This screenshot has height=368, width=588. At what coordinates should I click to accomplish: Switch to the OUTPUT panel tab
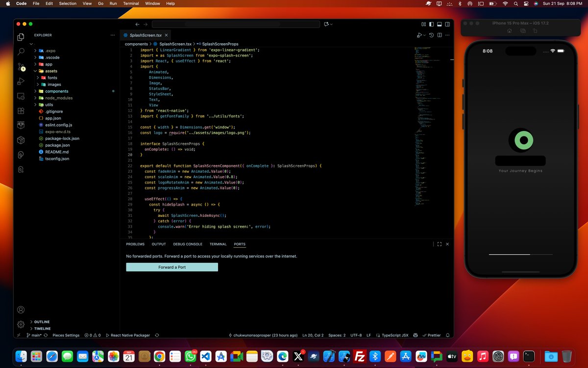coord(159,244)
